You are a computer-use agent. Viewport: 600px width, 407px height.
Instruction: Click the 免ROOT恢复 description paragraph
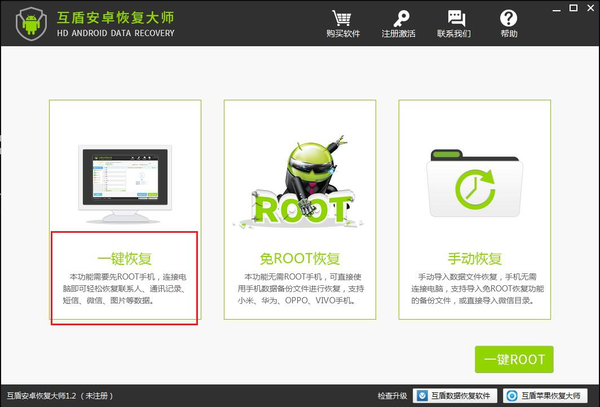(x=300, y=289)
